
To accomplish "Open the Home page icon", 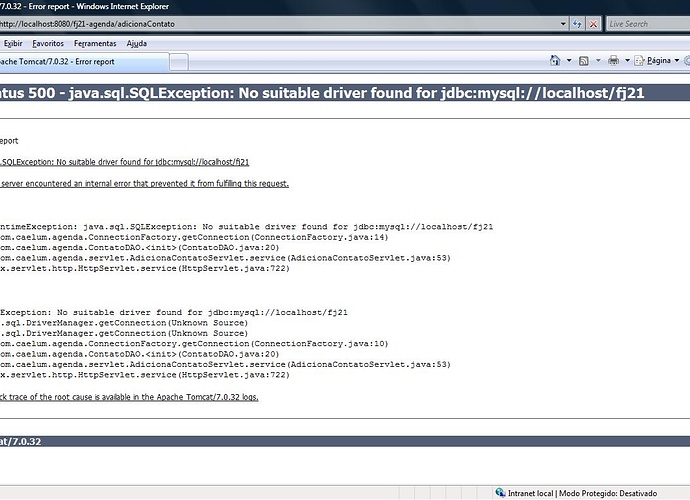I will pos(555,61).
